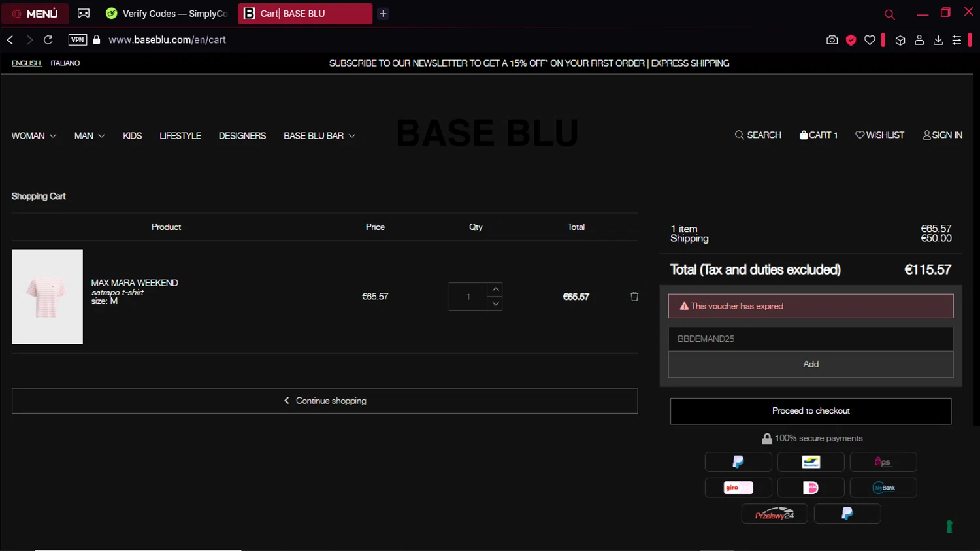Switch to Verify Codes SimplyCodes tab
Viewport: 980px width, 551px height.
(x=166, y=13)
